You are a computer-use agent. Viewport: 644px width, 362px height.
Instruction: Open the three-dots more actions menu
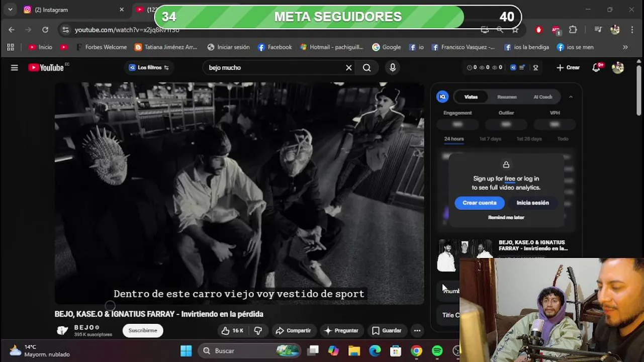click(x=417, y=330)
